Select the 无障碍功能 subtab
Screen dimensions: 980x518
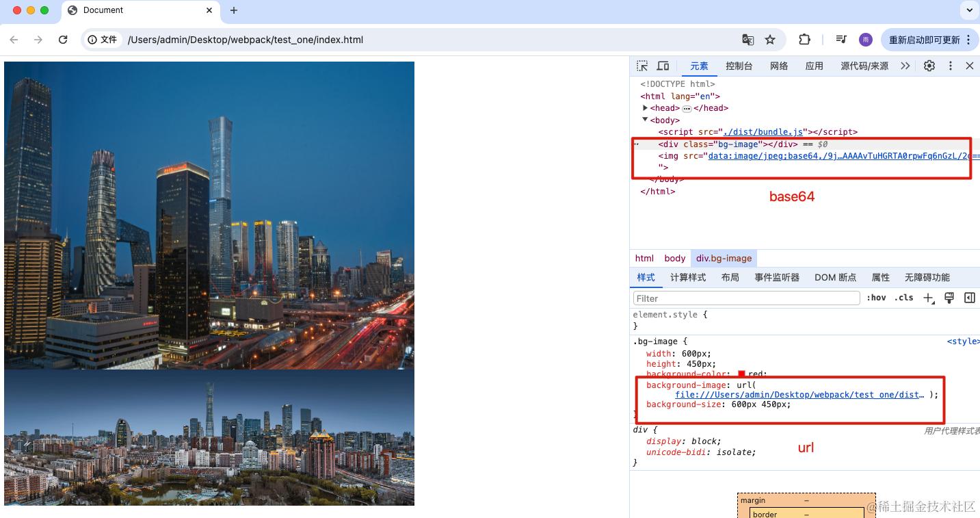(927, 277)
